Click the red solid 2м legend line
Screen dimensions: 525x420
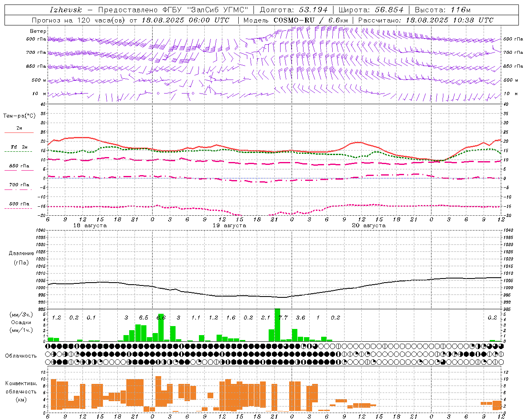point(19,133)
